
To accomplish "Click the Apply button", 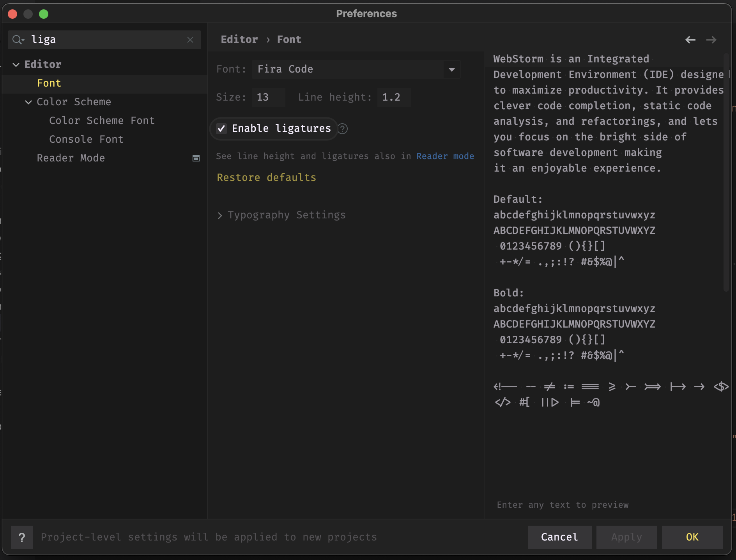I will click(626, 537).
